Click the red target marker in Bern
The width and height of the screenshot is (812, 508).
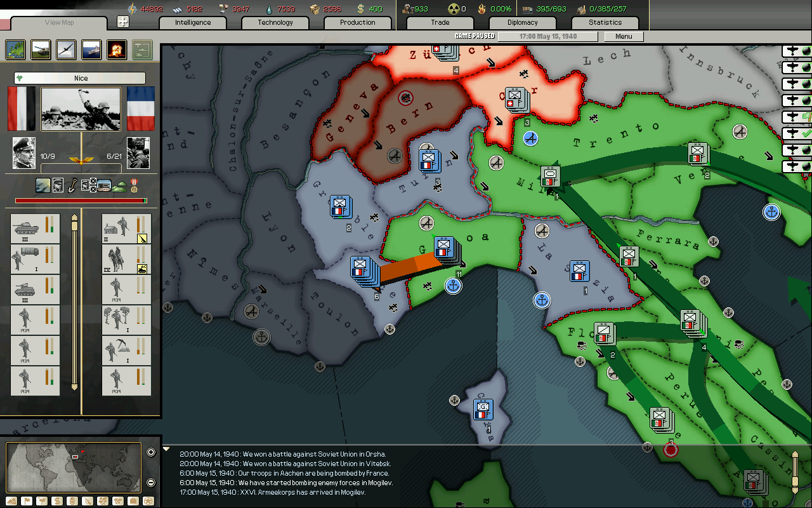coord(405,98)
